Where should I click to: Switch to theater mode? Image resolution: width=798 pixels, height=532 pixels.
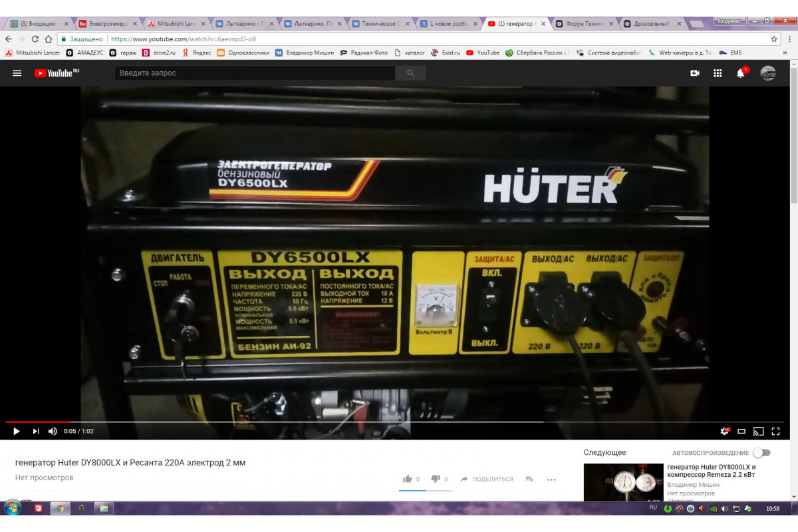coord(741,431)
